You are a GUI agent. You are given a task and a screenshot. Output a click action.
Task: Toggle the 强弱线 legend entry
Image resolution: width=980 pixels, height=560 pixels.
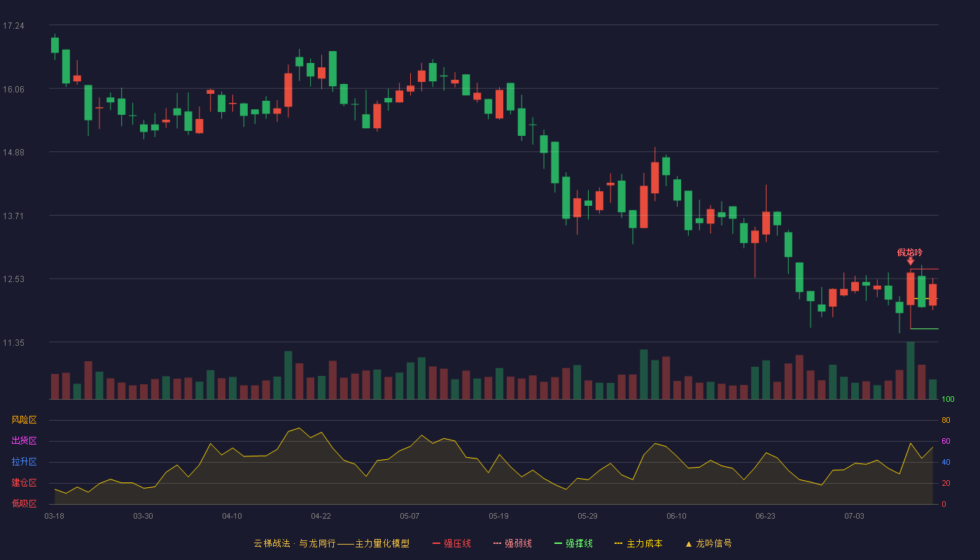click(x=512, y=543)
